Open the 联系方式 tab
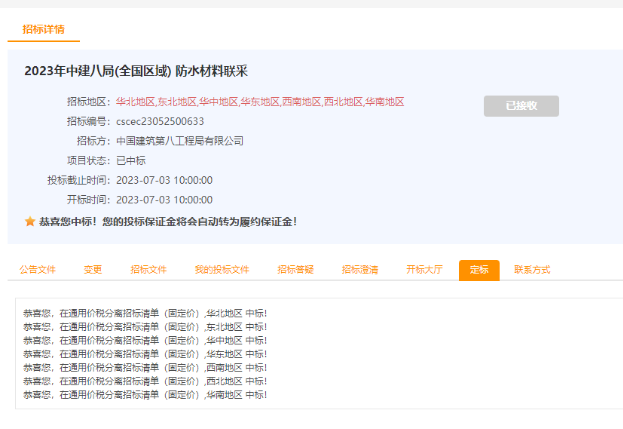Screen dimensions: 623x429 coord(532,270)
